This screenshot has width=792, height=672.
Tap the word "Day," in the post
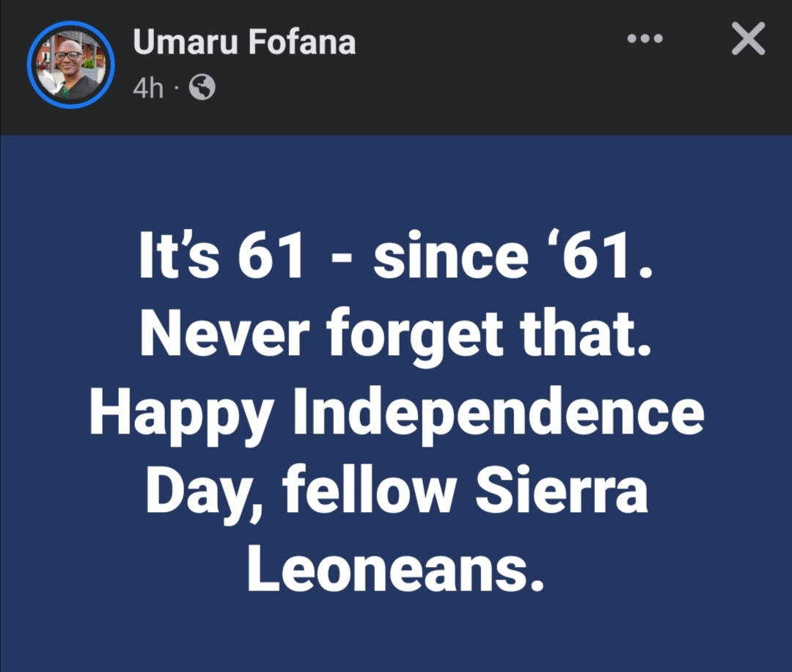204,494
